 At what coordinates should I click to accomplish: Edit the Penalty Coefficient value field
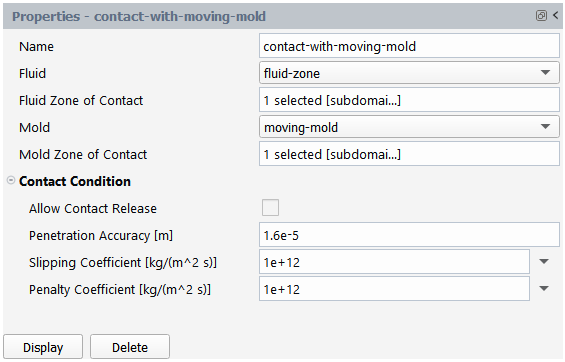[x=394, y=289]
